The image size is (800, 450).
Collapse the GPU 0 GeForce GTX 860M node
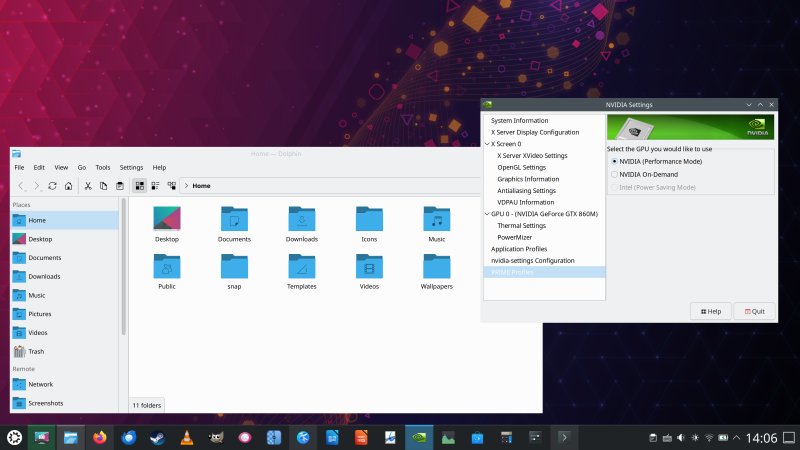click(487, 214)
